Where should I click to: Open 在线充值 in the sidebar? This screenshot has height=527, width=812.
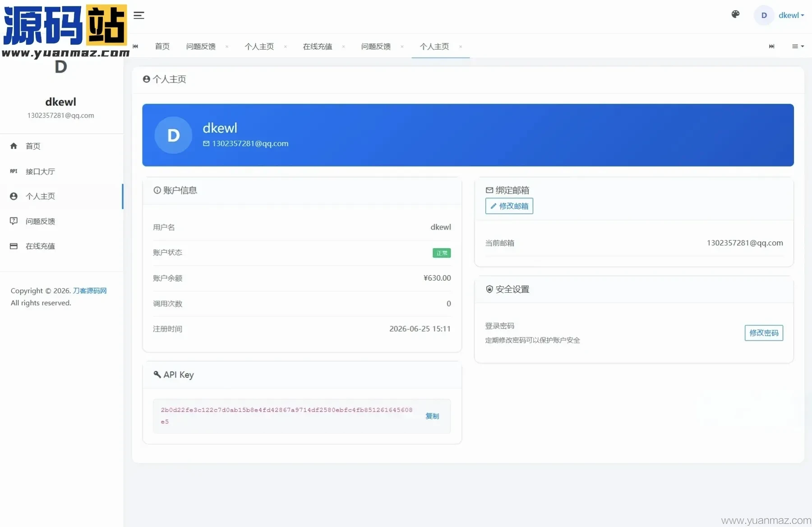61,246
